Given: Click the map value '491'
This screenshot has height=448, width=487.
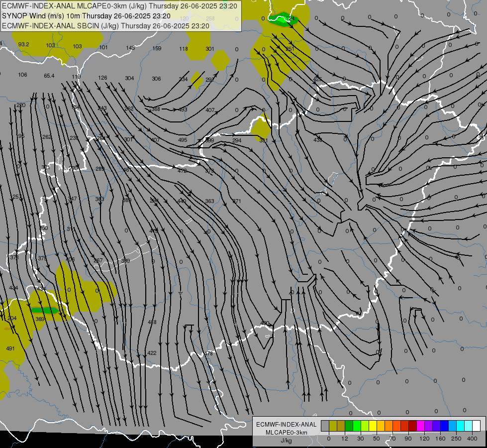Looking at the screenshot, I should [x=10, y=348].
